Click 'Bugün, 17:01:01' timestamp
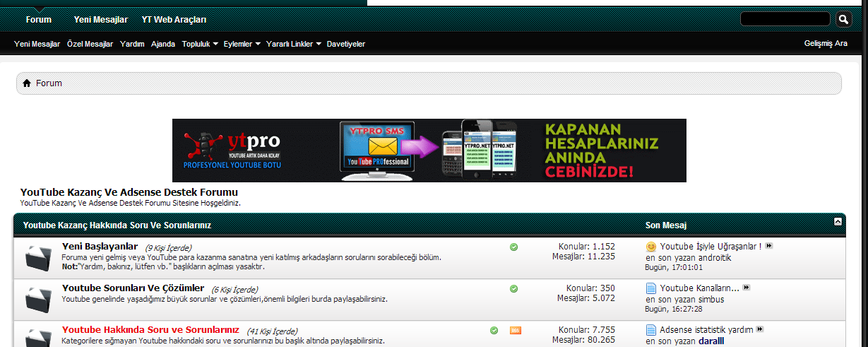 point(673,268)
